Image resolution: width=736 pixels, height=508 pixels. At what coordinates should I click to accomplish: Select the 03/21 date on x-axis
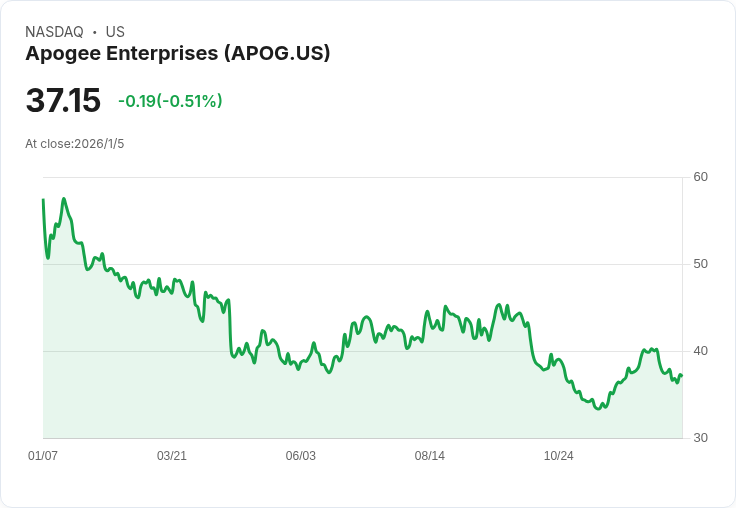click(172, 456)
